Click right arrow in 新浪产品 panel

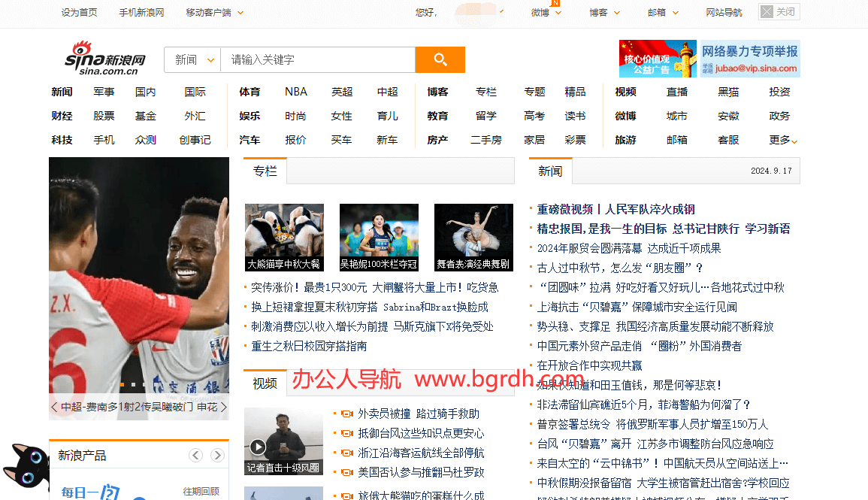217,455
